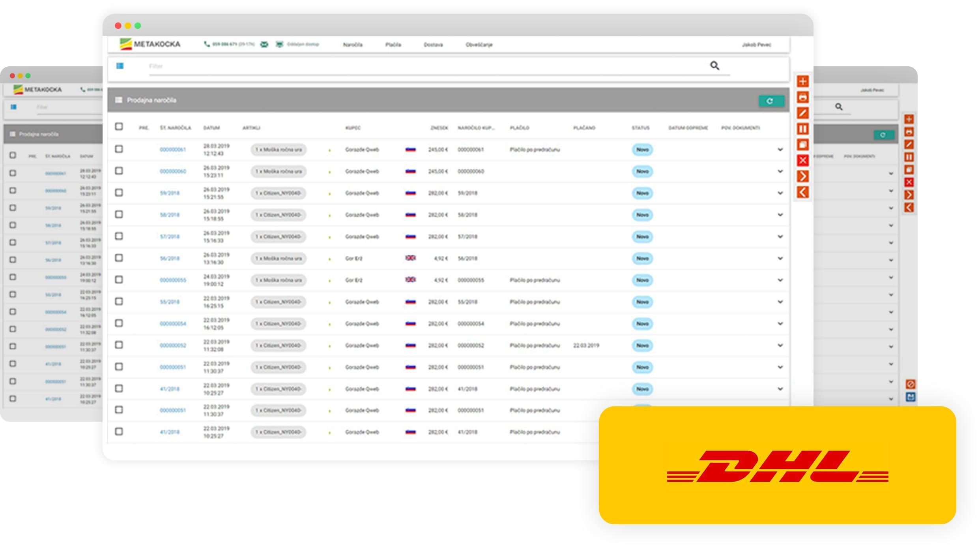The image size is (980, 548).
Task: Expand row details for order 000000052
Action: point(780,345)
